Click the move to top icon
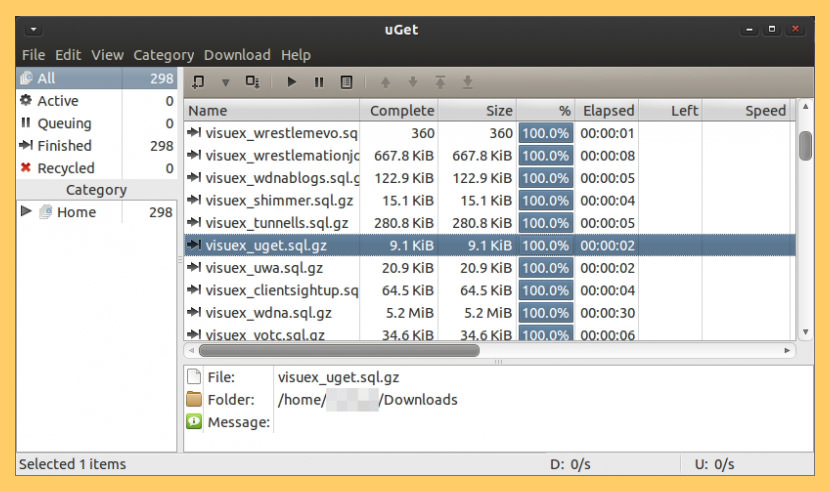This screenshot has width=830, height=492. pyautogui.click(x=440, y=82)
